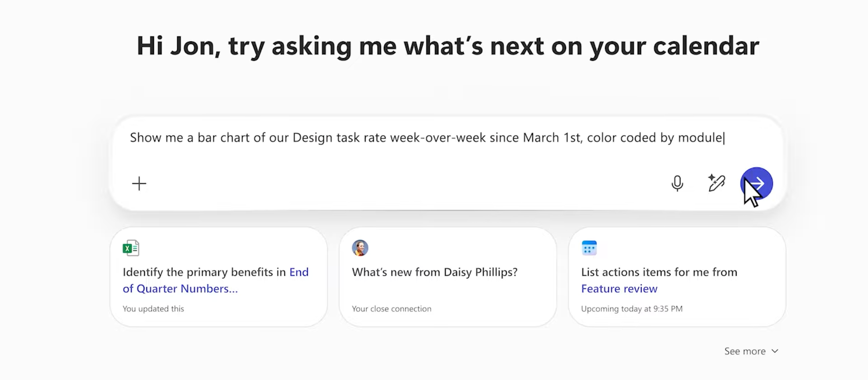Click 'Your close connection' caption text
This screenshot has width=868, height=380.
[x=392, y=308]
